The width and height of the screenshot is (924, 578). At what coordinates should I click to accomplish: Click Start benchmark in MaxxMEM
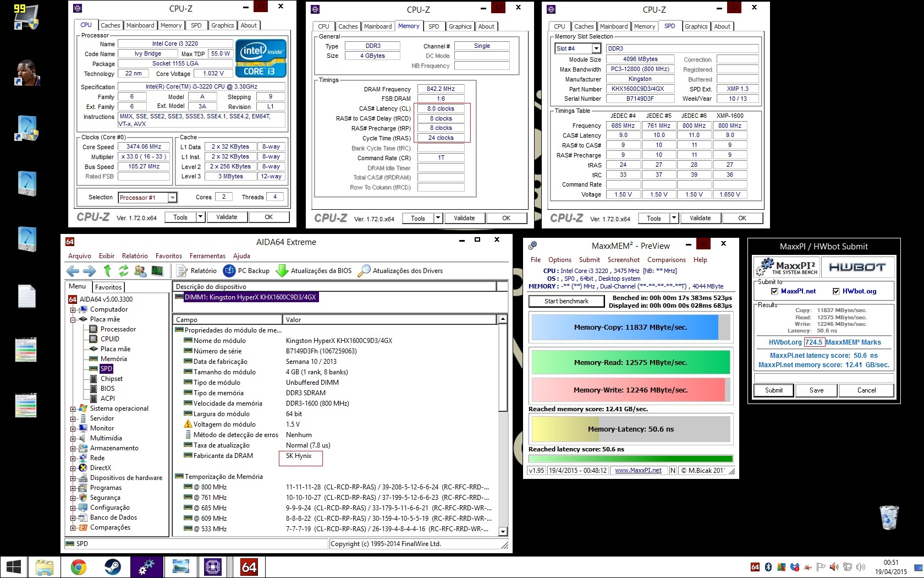[566, 301]
